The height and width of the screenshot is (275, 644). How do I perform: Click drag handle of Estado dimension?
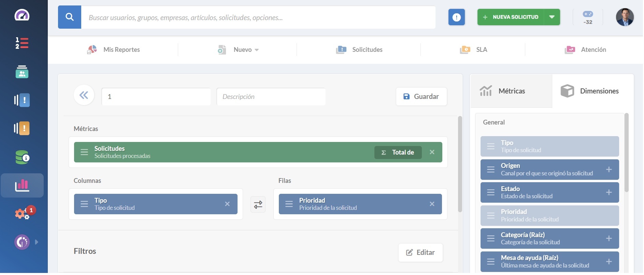click(491, 192)
